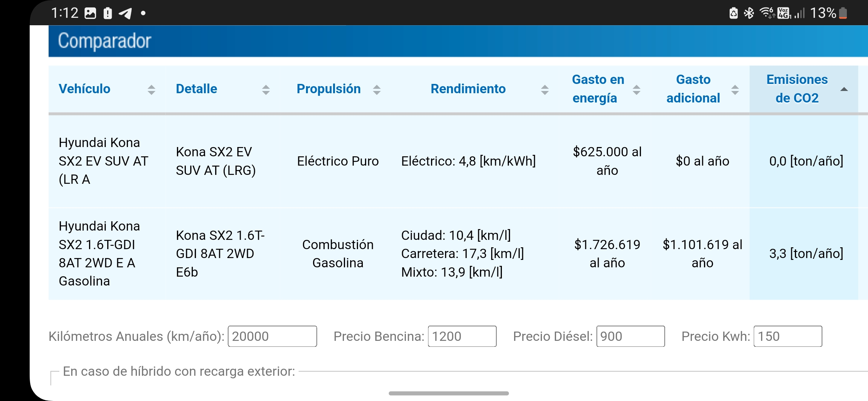The height and width of the screenshot is (401, 868).
Task: Click the Precio Diésel input field
Action: point(631,336)
